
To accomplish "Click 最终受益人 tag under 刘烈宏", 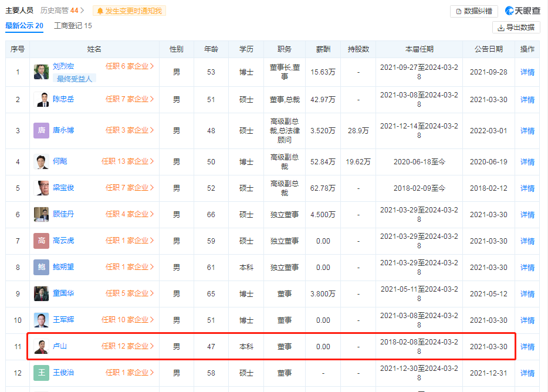I will (x=75, y=78).
